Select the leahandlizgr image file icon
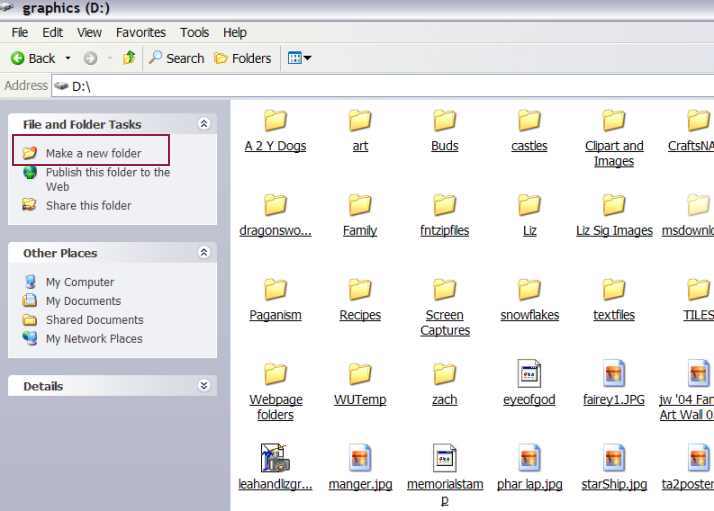Viewport: 714px width, 511px height. pyautogui.click(x=275, y=459)
